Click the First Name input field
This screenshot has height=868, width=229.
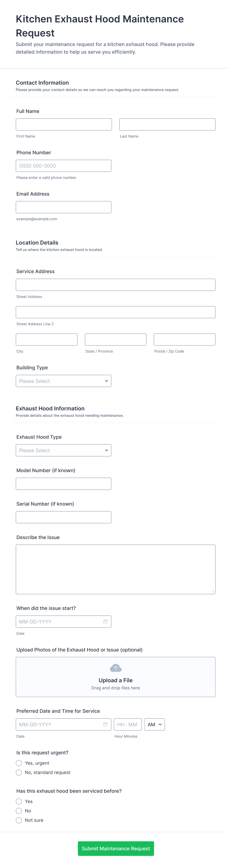tap(64, 124)
